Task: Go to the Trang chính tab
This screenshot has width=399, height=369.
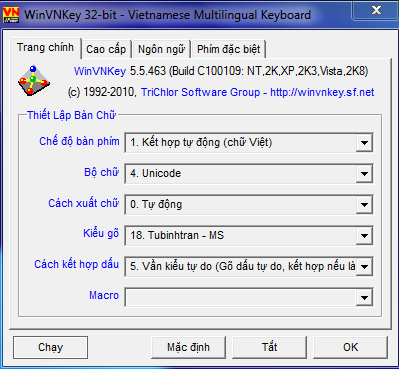Action: point(45,47)
